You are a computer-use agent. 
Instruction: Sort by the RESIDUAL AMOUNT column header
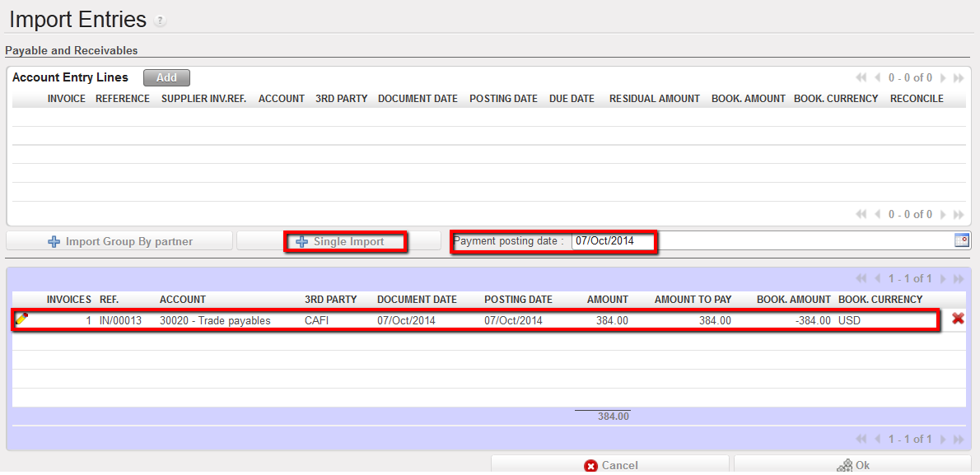[x=654, y=99]
